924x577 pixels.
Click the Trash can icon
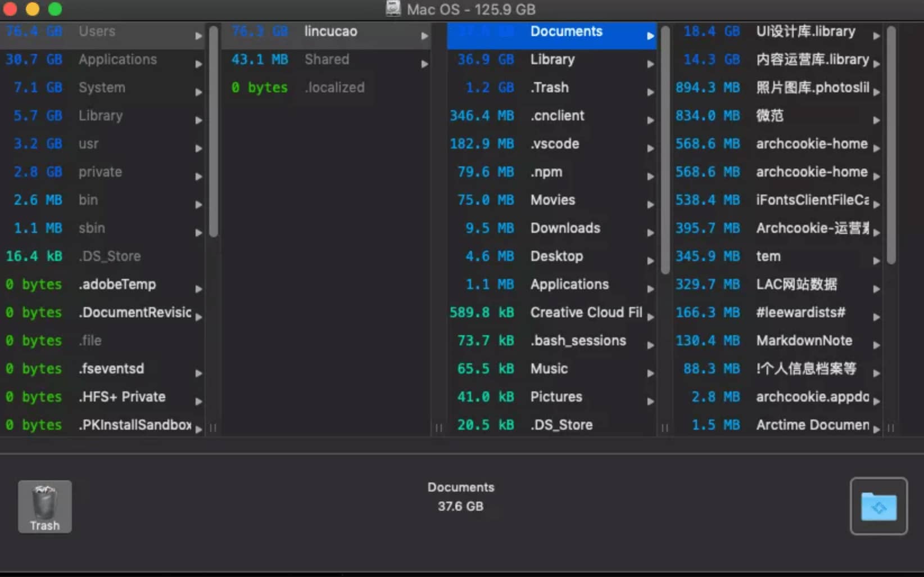point(44,505)
